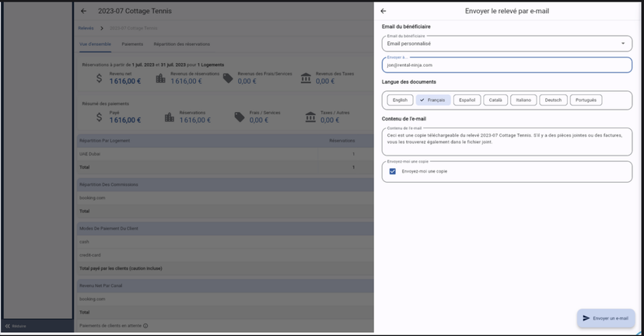This screenshot has height=336, width=644.
Task: Click the bank icon beside Revenus des Taxes
Action: coord(306,78)
